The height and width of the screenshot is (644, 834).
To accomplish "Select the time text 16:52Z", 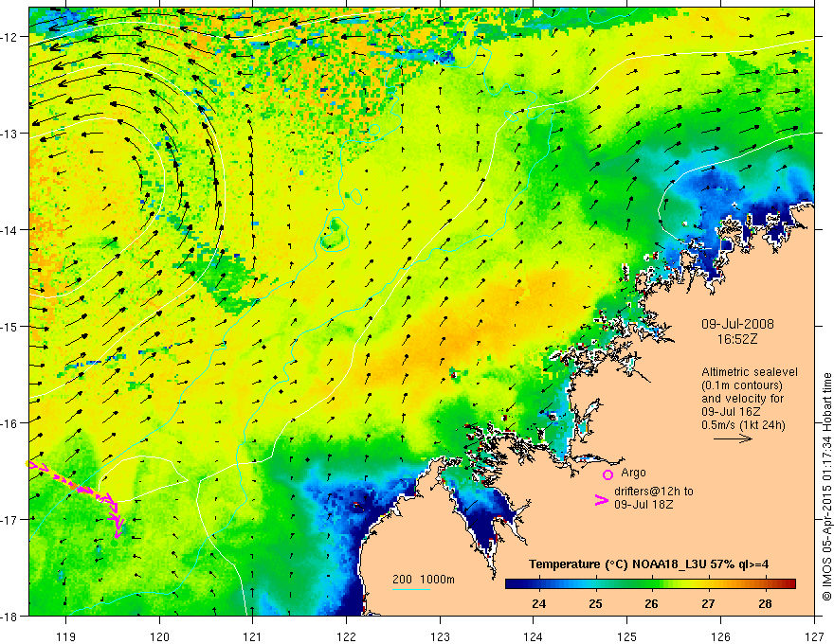I will pyautogui.click(x=736, y=339).
